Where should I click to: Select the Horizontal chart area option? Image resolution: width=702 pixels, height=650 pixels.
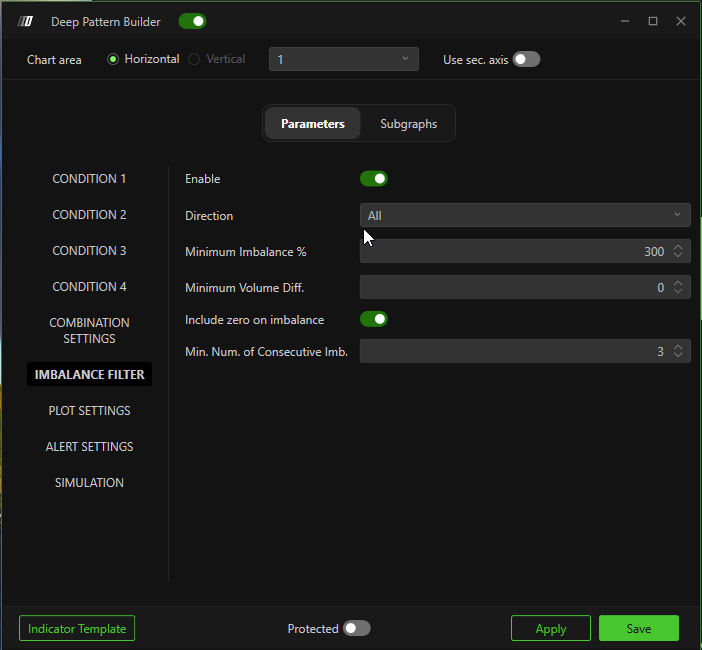[x=113, y=59]
